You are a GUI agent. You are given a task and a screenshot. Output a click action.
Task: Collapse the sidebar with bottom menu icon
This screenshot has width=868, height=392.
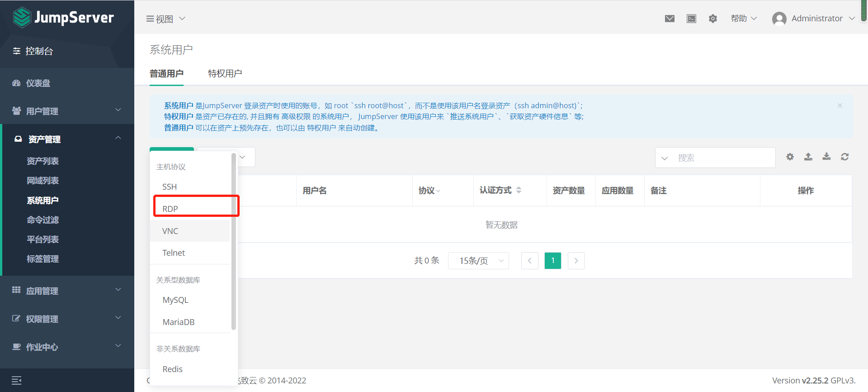click(17, 380)
